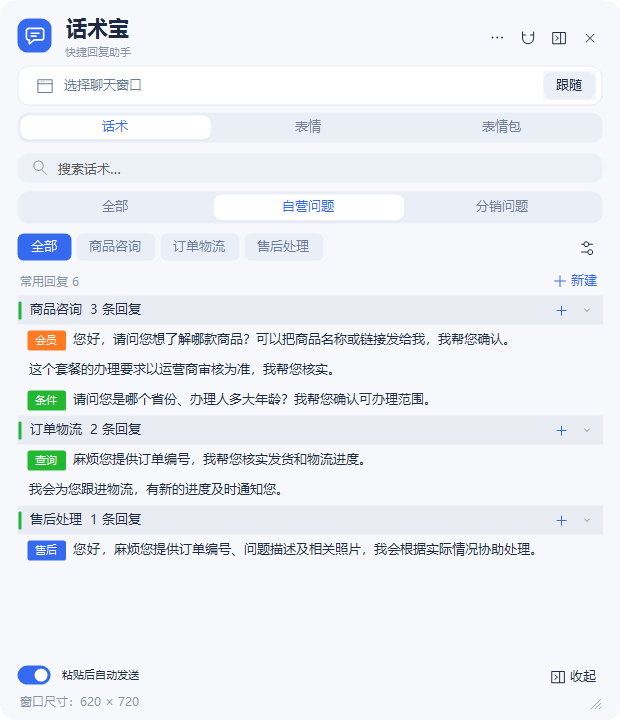Select the 自营问题 group tab

coord(309,207)
